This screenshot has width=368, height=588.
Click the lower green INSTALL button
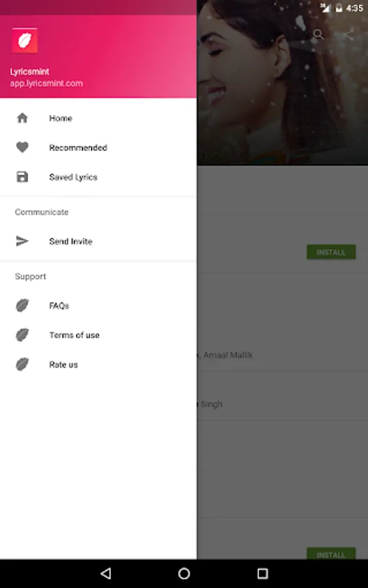click(331, 553)
